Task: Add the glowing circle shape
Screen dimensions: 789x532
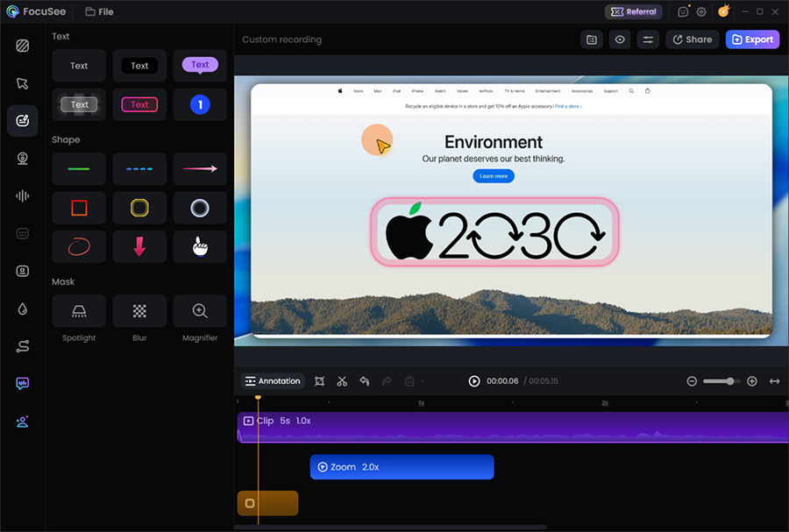Action: tap(200, 208)
